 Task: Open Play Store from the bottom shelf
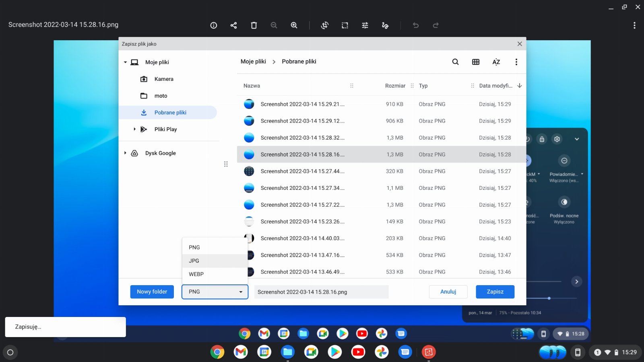[x=334, y=352]
